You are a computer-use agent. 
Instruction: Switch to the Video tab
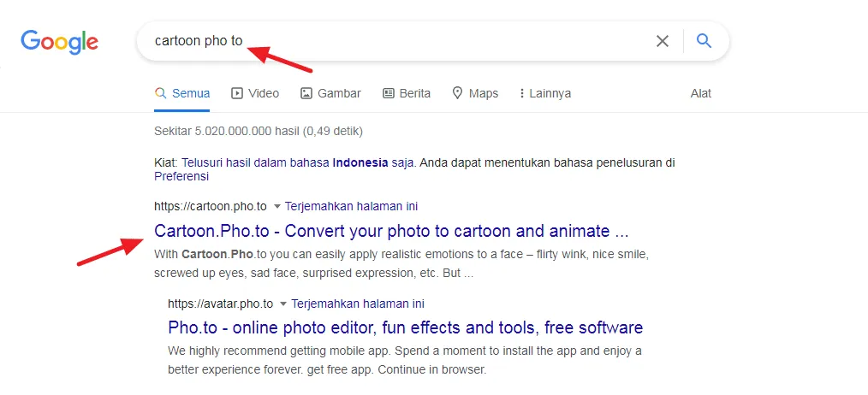coord(254,93)
